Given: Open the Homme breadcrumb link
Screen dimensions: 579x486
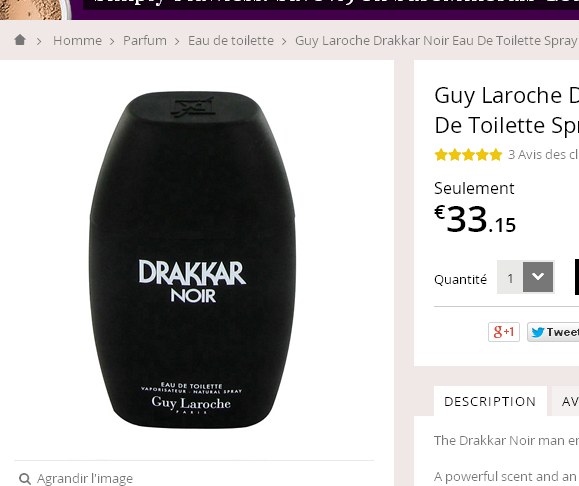Looking at the screenshot, I should point(77,41).
